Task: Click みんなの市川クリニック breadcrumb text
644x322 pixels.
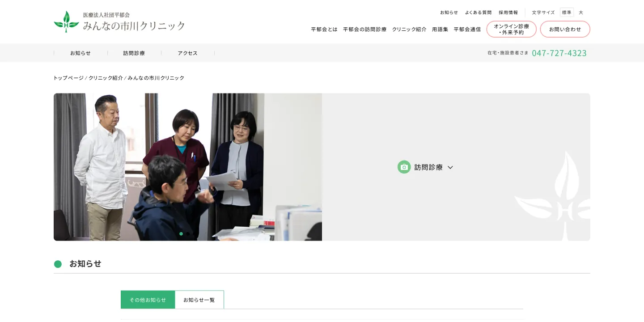Action: 156,78
